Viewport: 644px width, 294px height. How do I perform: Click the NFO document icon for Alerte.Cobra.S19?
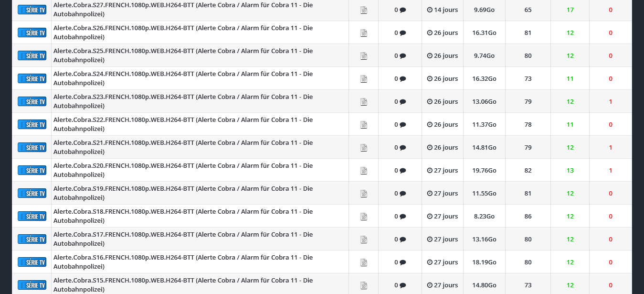(x=364, y=194)
